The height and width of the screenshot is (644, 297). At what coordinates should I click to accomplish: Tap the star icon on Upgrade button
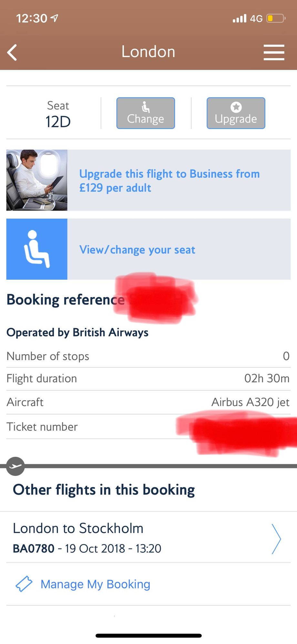tap(236, 107)
